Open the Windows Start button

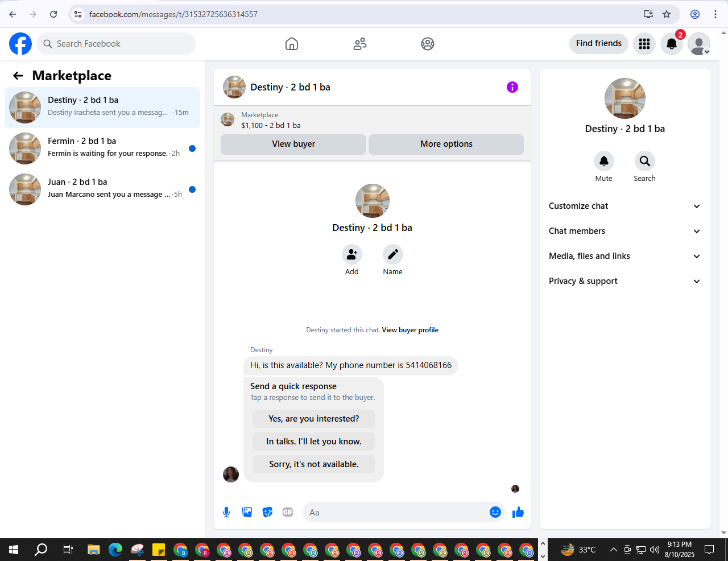coord(14,550)
